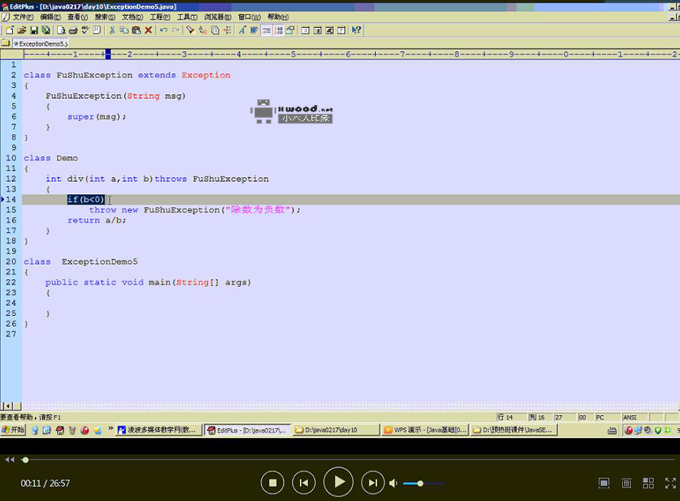Screen dimensions: 680x501
Task: Click the player Previous track button
Action: click(x=304, y=483)
